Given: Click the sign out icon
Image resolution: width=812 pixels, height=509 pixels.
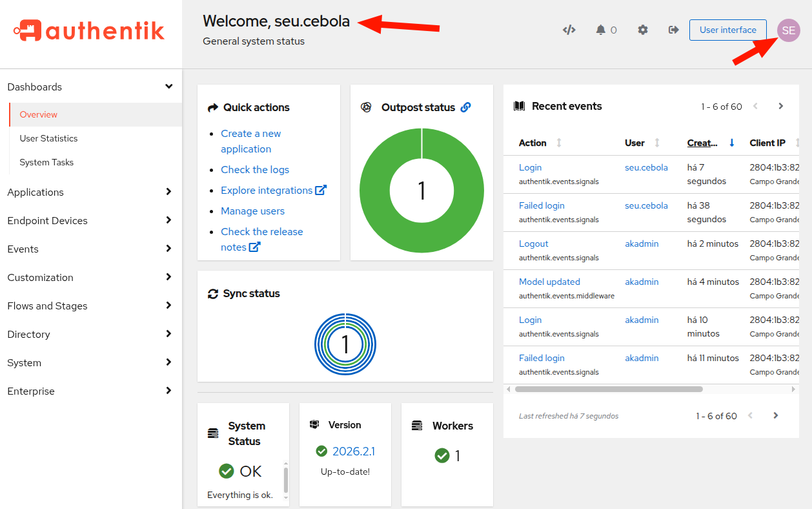Looking at the screenshot, I should pyautogui.click(x=673, y=30).
